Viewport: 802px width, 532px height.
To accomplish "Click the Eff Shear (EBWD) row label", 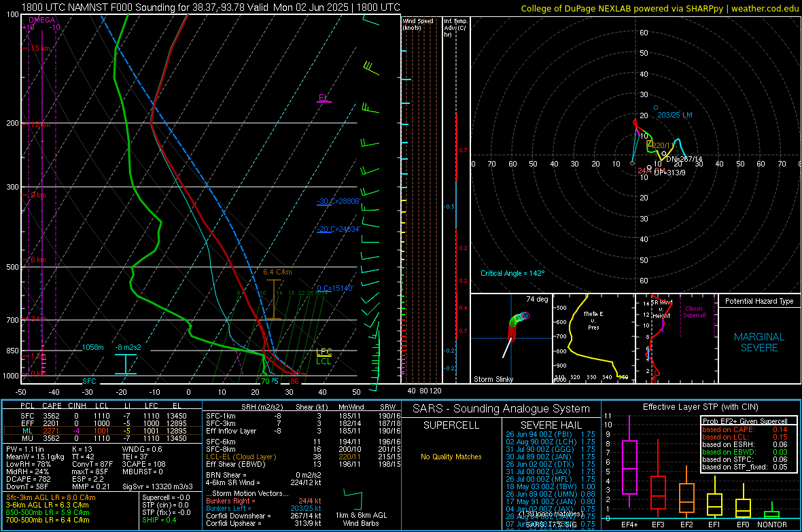I will pyautogui.click(x=235, y=465).
